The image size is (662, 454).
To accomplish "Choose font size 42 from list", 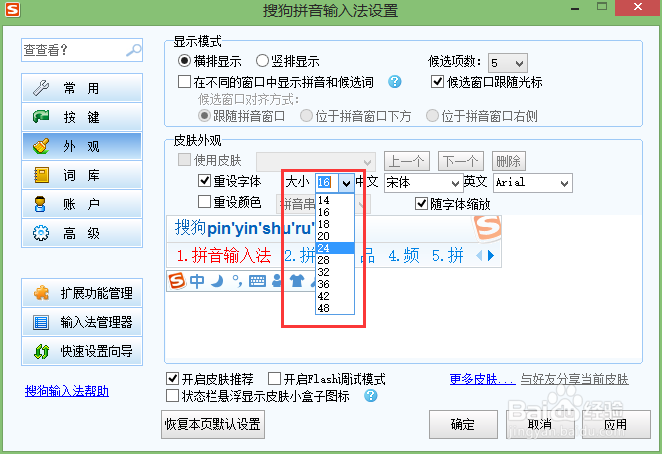I will pyautogui.click(x=335, y=296).
